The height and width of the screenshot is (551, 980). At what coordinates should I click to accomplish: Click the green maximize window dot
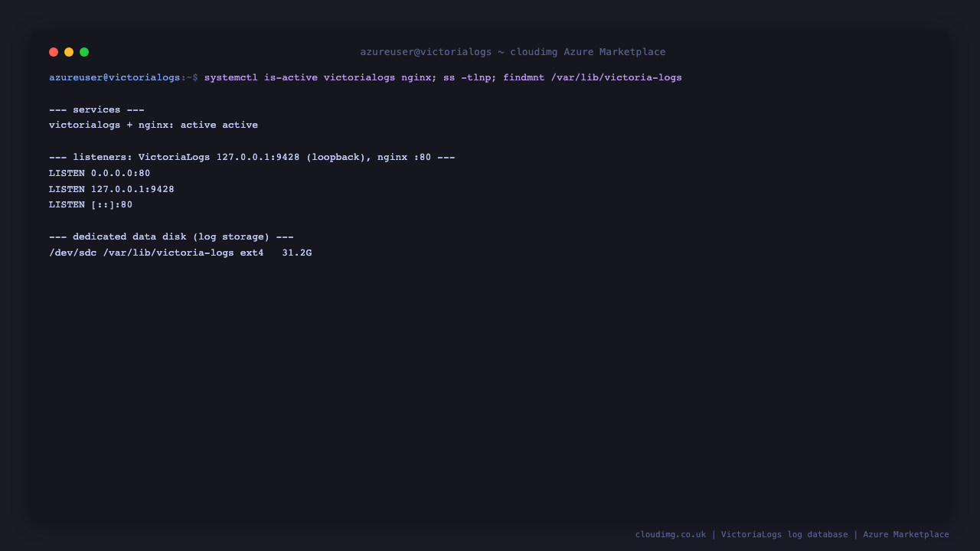tap(84, 52)
